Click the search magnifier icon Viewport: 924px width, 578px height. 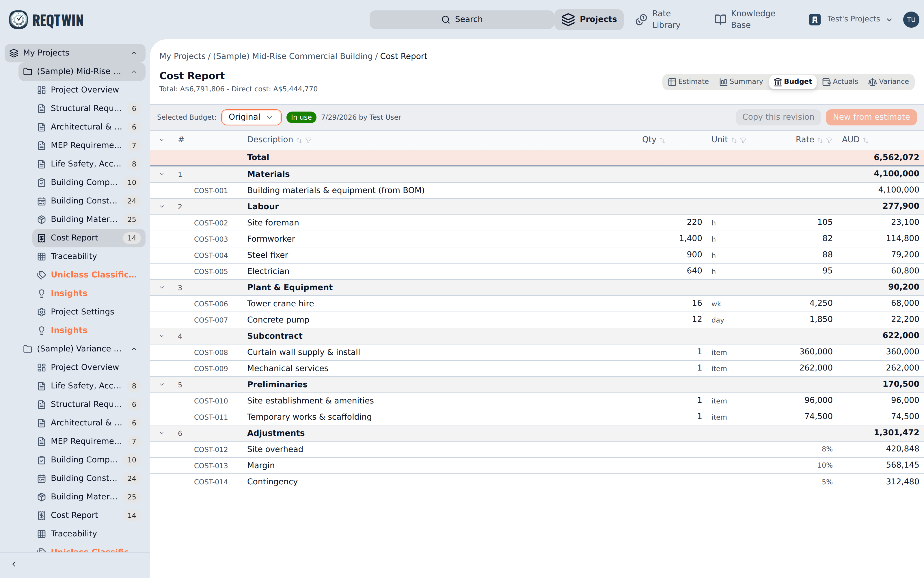(x=446, y=19)
